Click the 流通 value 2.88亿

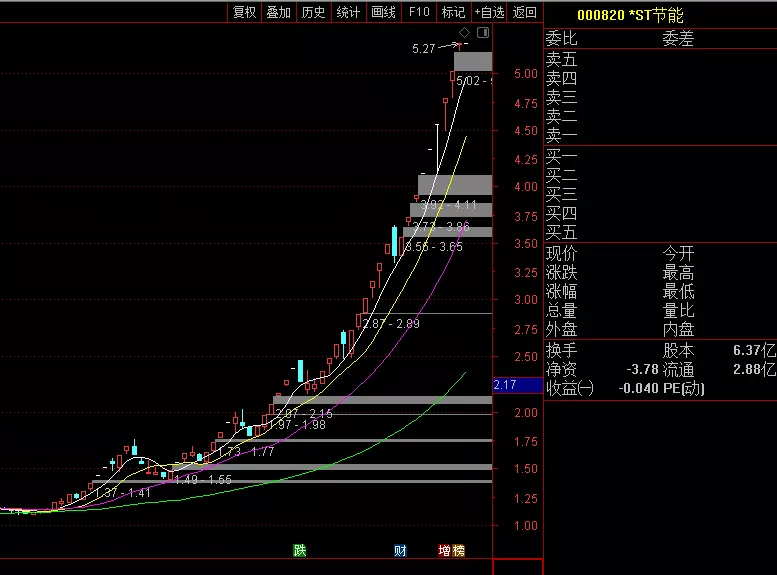pyautogui.click(x=754, y=369)
